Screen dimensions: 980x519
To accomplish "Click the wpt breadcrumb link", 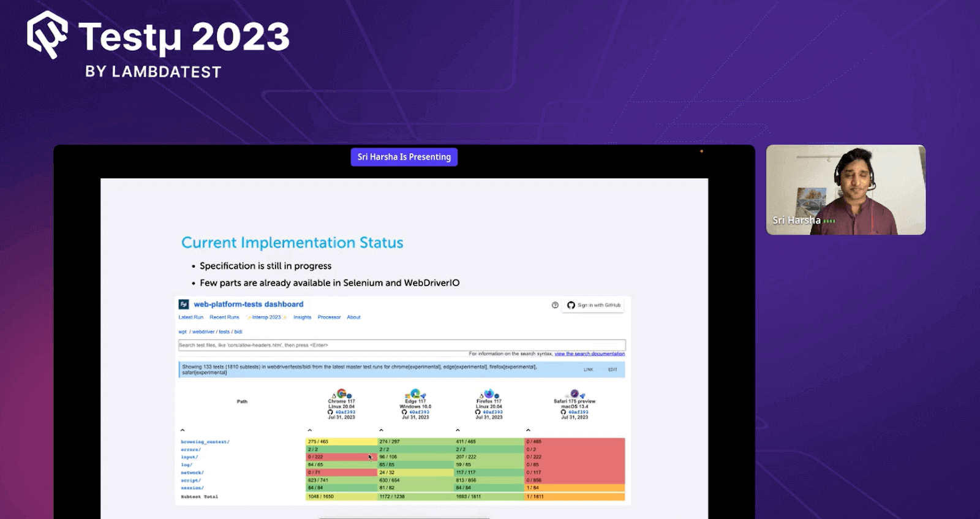I will (183, 331).
